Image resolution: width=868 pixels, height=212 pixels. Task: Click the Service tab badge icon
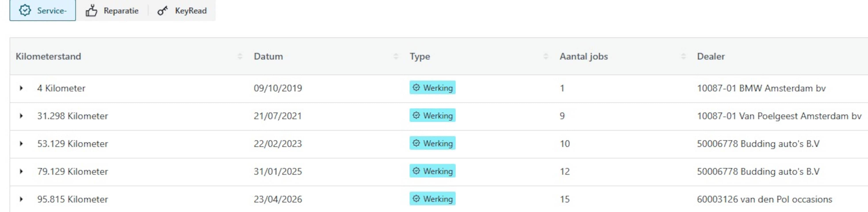tap(25, 10)
